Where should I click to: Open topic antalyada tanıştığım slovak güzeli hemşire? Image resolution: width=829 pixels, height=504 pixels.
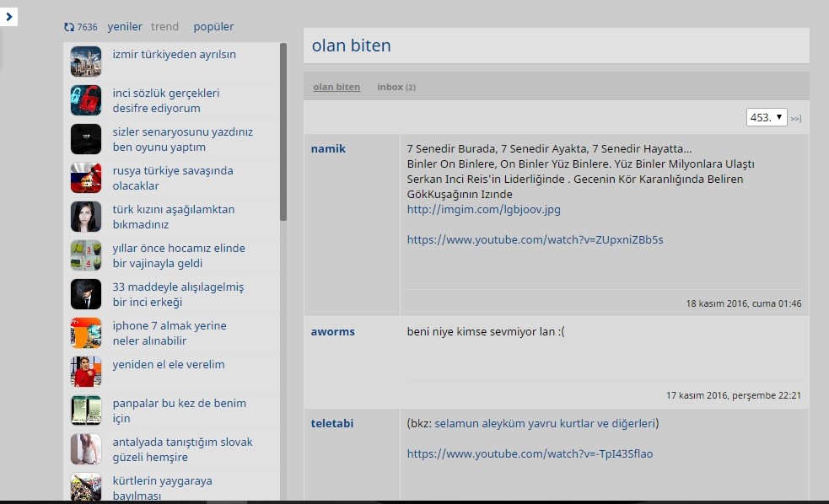click(x=182, y=449)
